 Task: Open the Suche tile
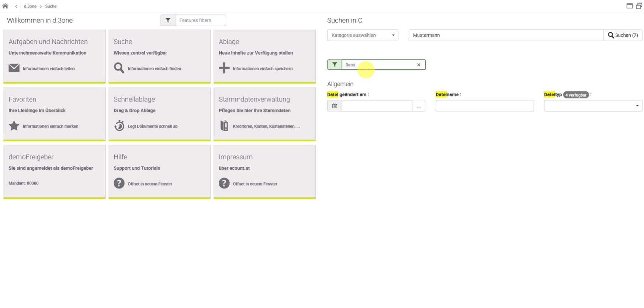159,56
